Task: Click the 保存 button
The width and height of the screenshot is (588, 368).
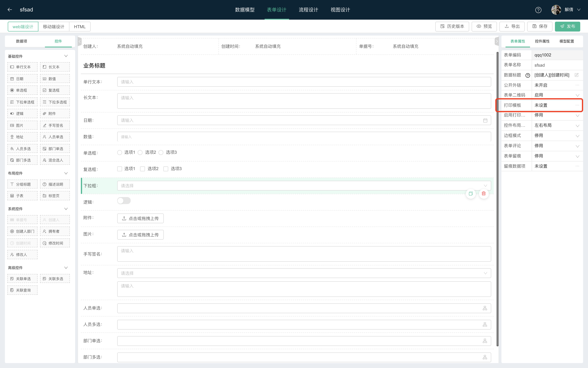Action: [540, 26]
